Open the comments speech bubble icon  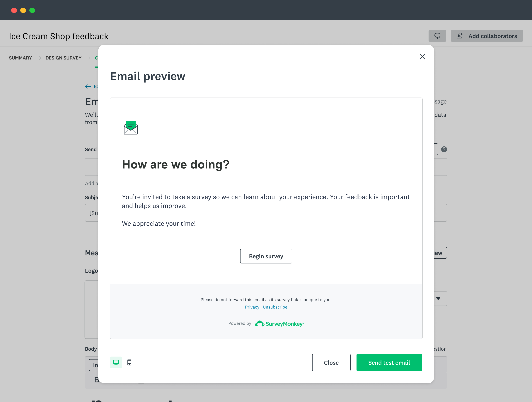437,36
